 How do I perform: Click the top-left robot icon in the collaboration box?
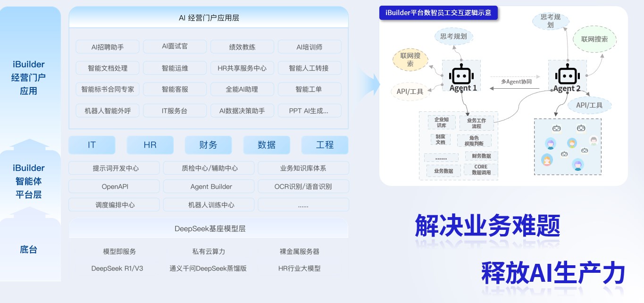tap(556, 128)
